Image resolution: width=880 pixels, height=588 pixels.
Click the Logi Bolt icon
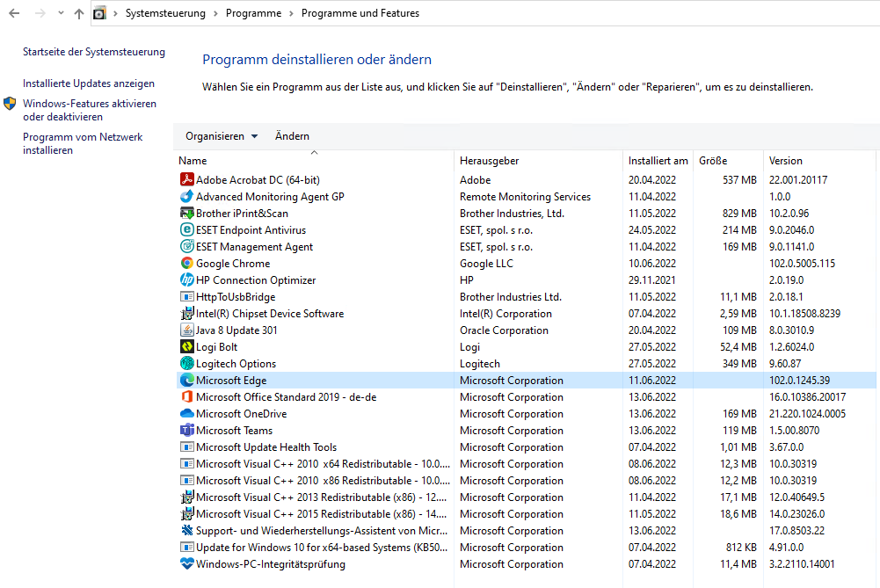pos(187,346)
